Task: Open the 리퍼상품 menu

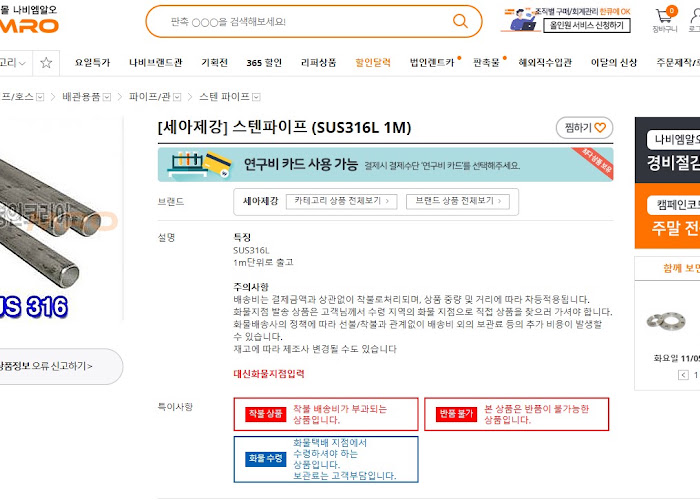Action: click(318, 62)
